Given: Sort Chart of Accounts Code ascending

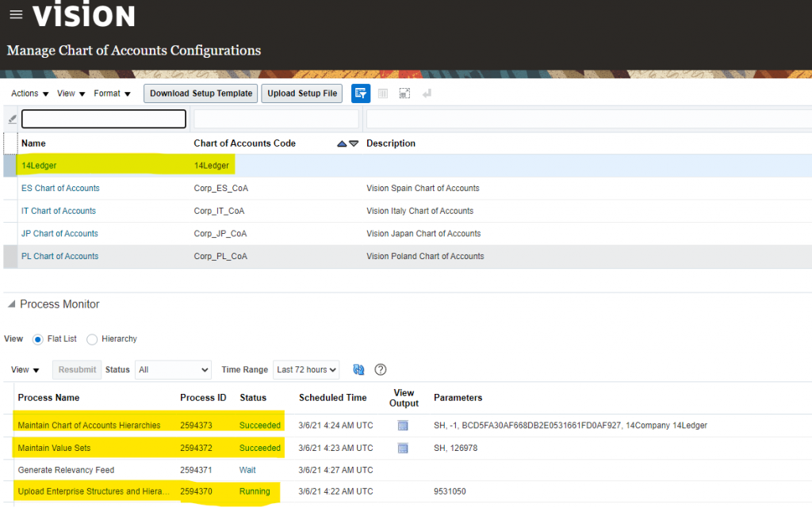Looking at the screenshot, I should [342, 143].
